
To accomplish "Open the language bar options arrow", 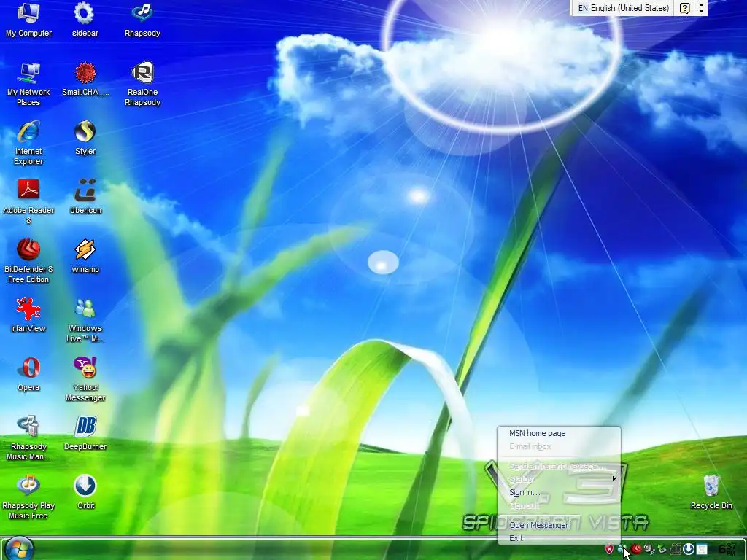I will click(701, 8).
